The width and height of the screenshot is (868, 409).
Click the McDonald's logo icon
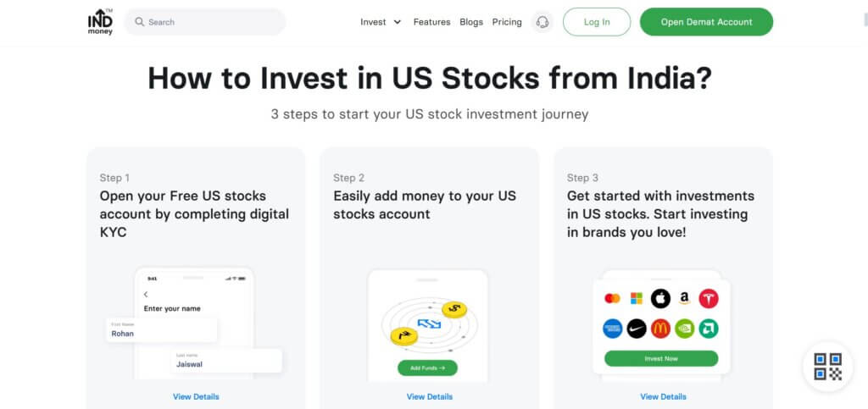pos(660,329)
